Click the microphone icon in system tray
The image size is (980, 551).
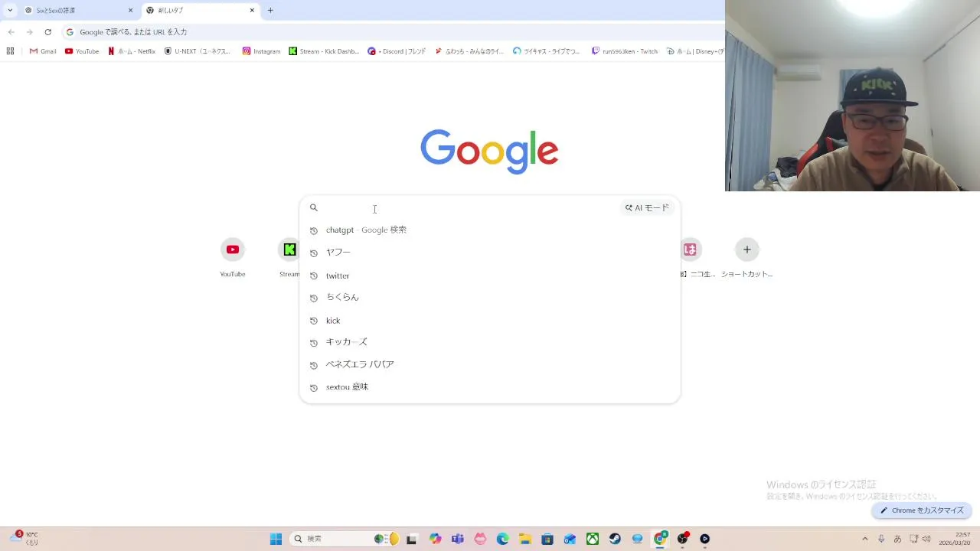coord(881,539)
